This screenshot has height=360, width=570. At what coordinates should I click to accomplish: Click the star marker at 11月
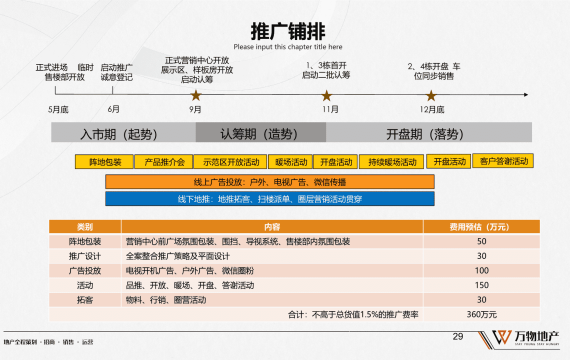pyautogui.click(x=326, y=96)
